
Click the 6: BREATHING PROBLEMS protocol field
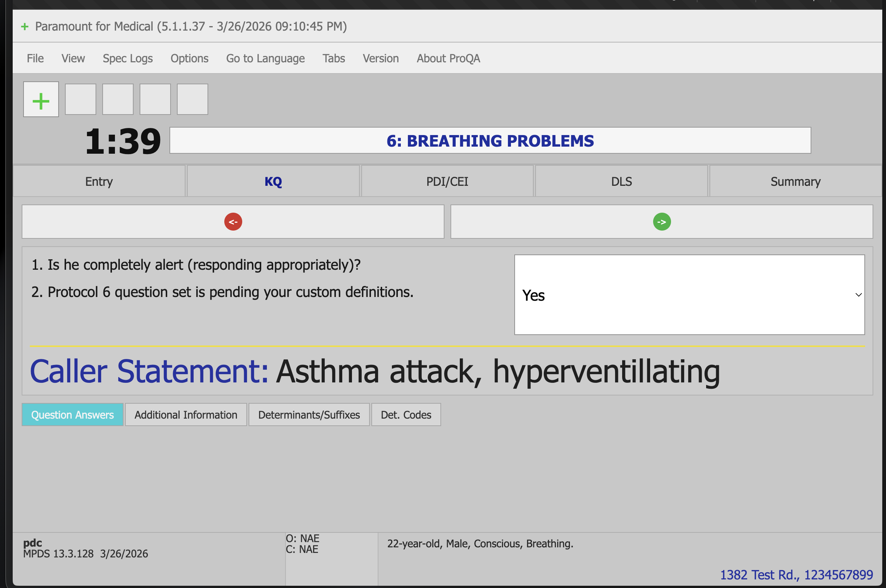coord(490,141)
